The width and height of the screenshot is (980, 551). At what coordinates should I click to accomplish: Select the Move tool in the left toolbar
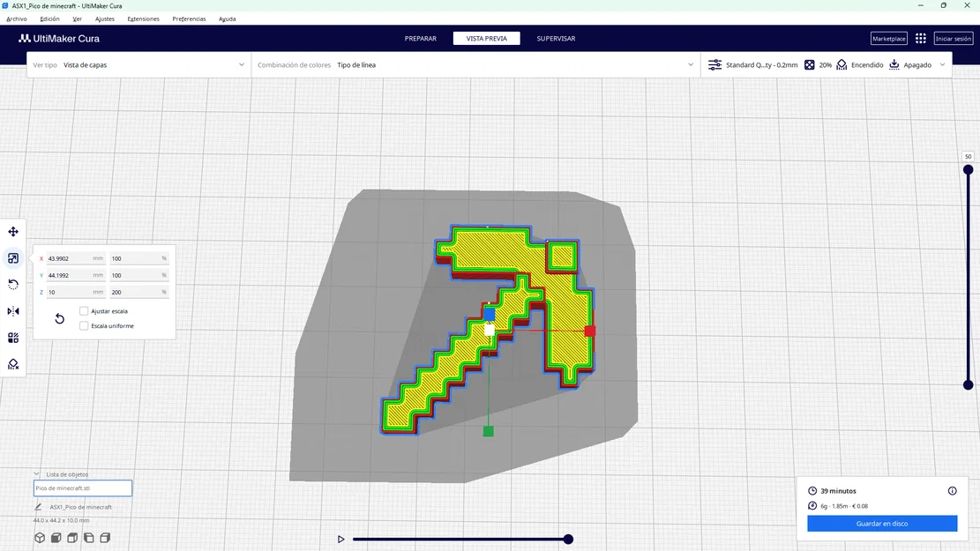click(x=12, y=231)
